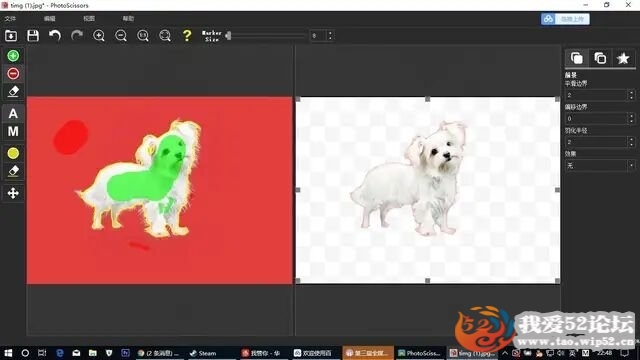Viewport: 640px width, 360px height.
Task: Click the Marker Size slider handle
Action: pos(229,36)
